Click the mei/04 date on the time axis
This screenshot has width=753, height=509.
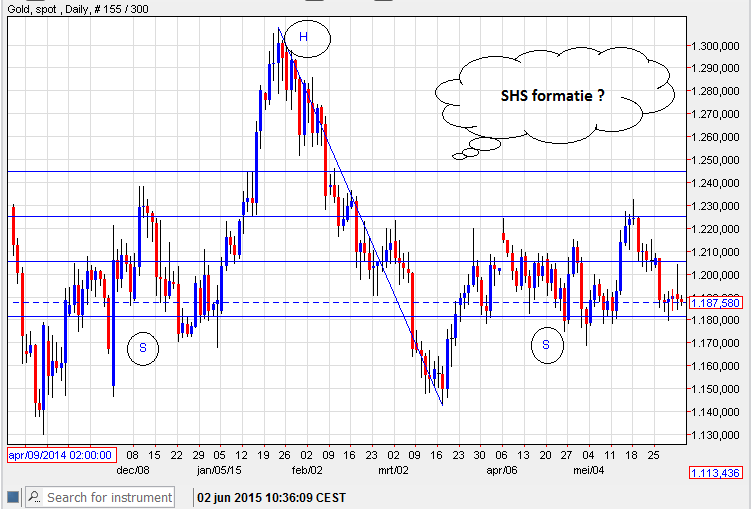[588, 469]
